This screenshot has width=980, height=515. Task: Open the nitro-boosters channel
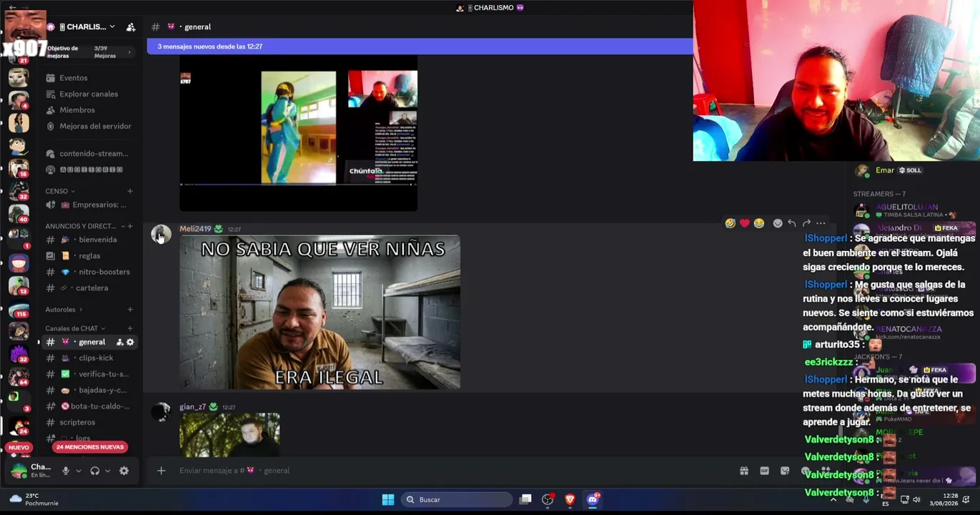tap(89, 272)
